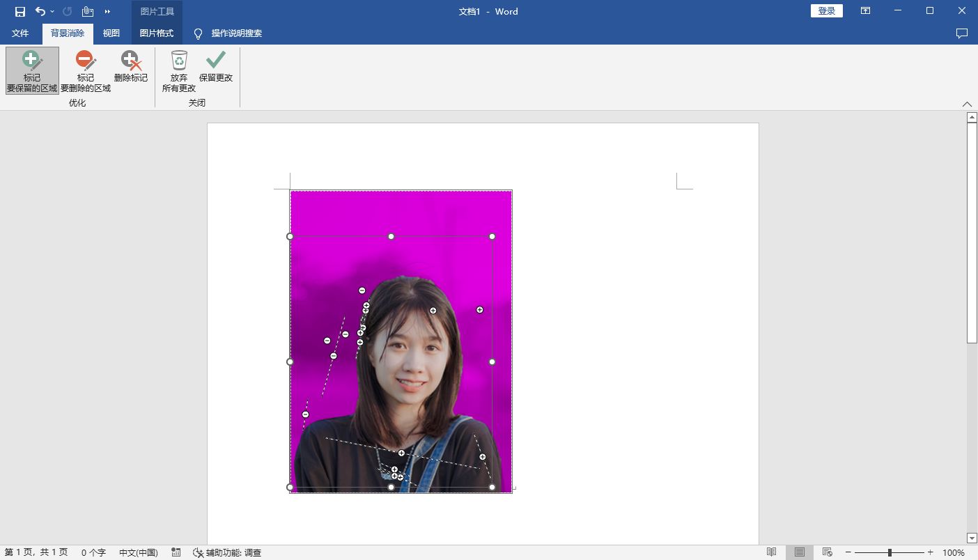Viewport: 978px width, 560px height.
Task: Open ribbon display options icon
Action: (x=865, y=11)
